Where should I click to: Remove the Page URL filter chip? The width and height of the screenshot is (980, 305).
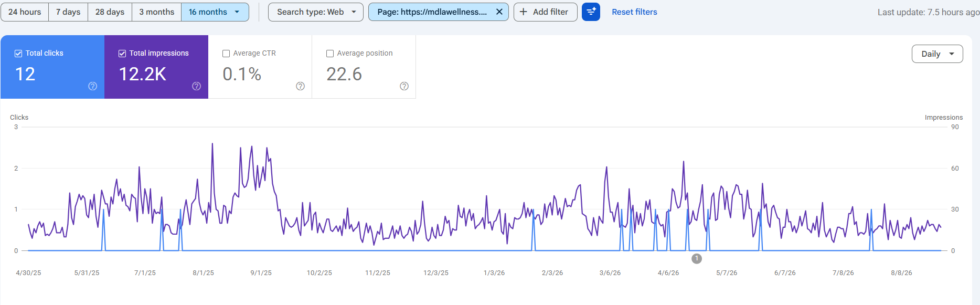pyautogui.click(x=499, y=12)
